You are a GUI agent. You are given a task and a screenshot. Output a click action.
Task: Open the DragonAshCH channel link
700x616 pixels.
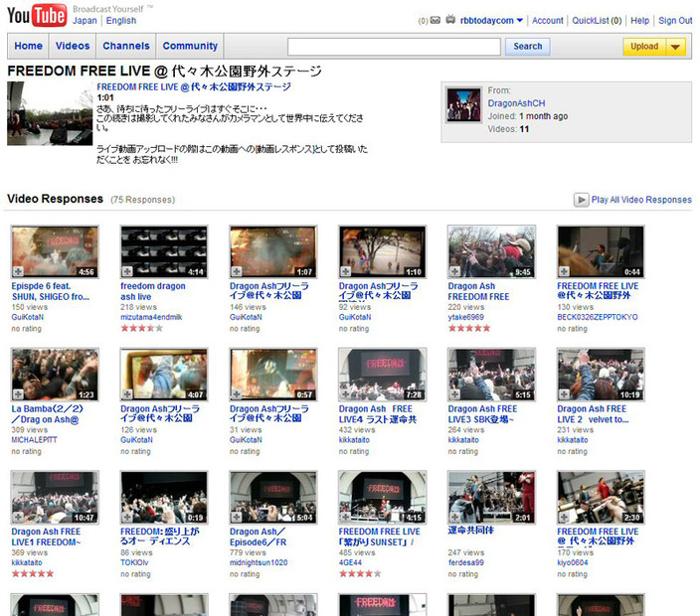pyautogui.click(x=516, y=103)
